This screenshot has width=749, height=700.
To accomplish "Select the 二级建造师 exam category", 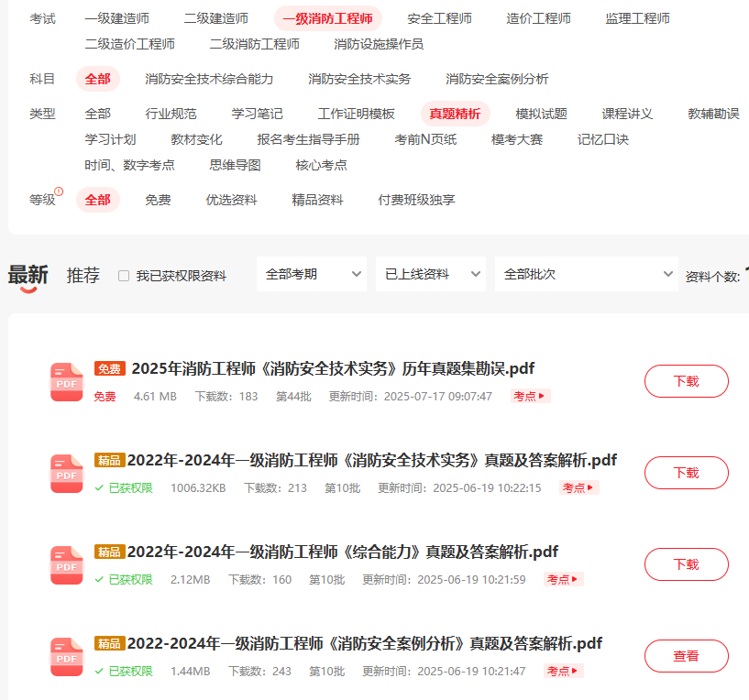I will (x=215, y=18).
